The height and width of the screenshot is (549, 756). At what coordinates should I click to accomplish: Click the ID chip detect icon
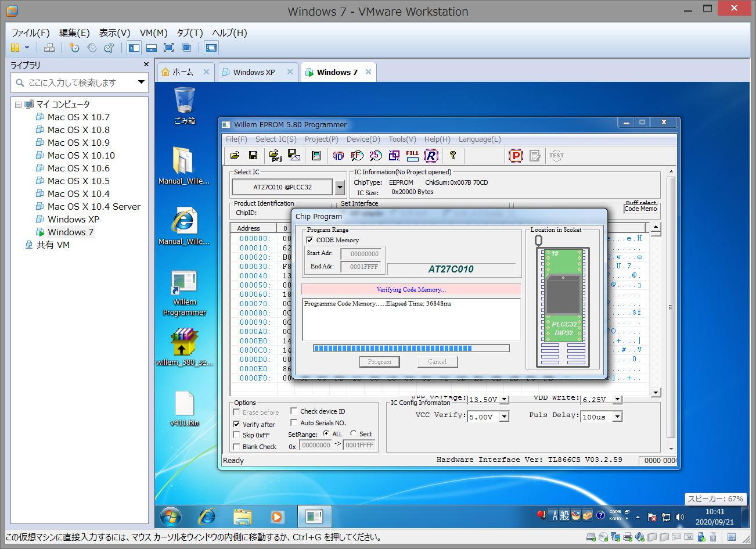coord(339,155)
